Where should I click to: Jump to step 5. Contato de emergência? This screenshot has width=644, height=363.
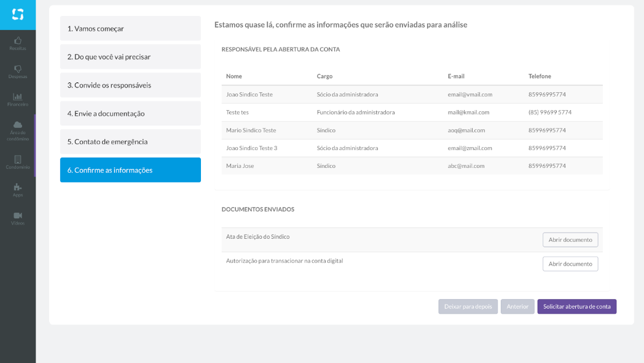130,142
